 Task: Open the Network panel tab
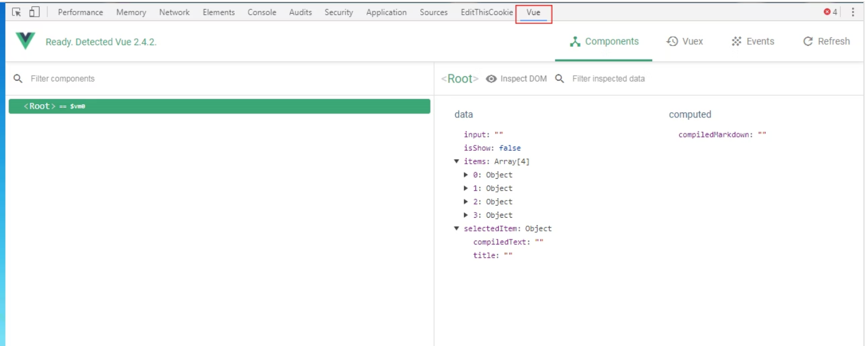click(174, 12)
